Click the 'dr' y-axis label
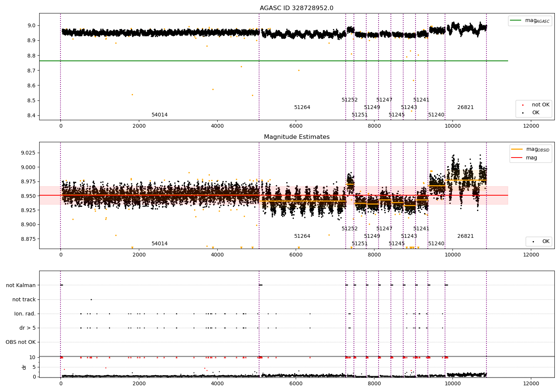This screenshot has width=560, height=392. click(24, 367)
